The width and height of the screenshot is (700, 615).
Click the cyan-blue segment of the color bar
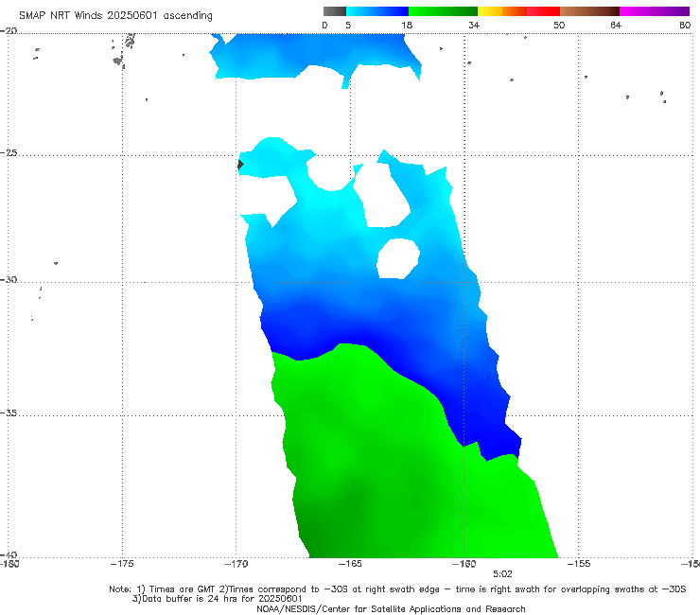click(377, 11)
